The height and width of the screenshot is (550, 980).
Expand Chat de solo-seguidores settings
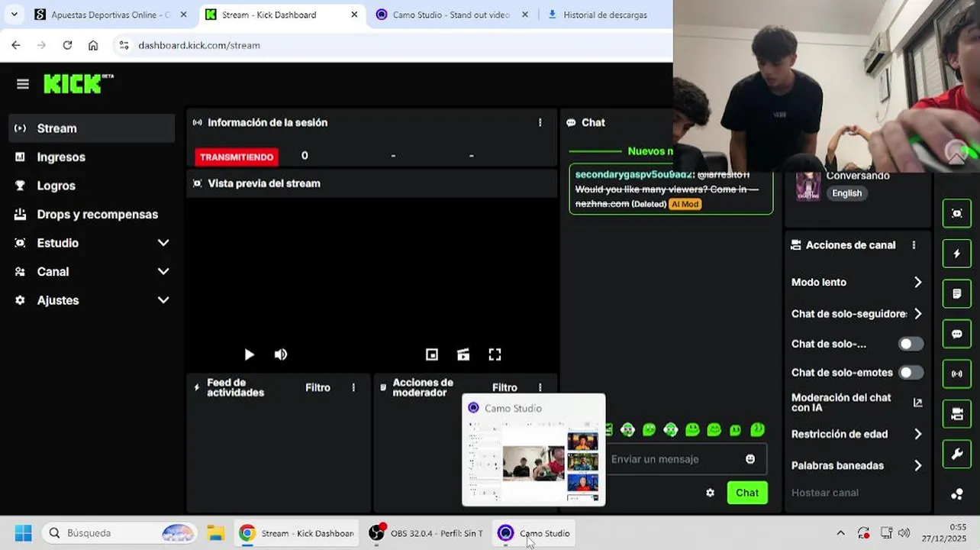point(917,314)
